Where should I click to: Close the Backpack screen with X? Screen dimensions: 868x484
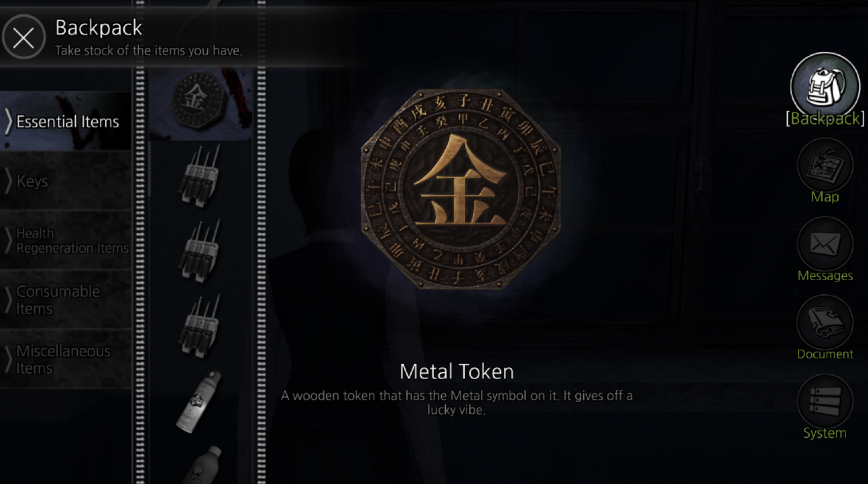point(24,37)
